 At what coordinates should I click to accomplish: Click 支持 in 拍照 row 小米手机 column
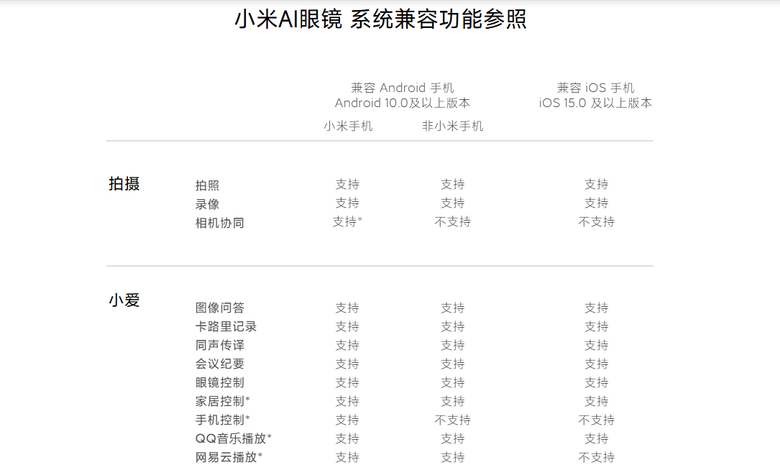click(347, 184)
